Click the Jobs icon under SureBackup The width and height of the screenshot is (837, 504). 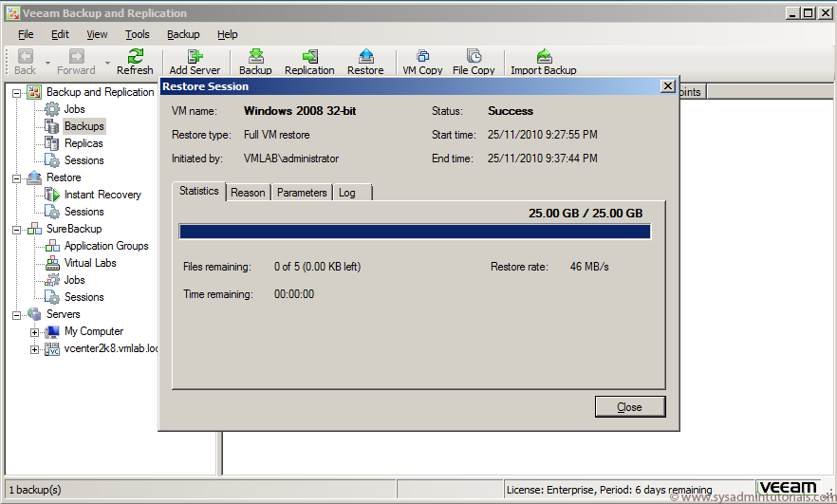coord(52,280)
